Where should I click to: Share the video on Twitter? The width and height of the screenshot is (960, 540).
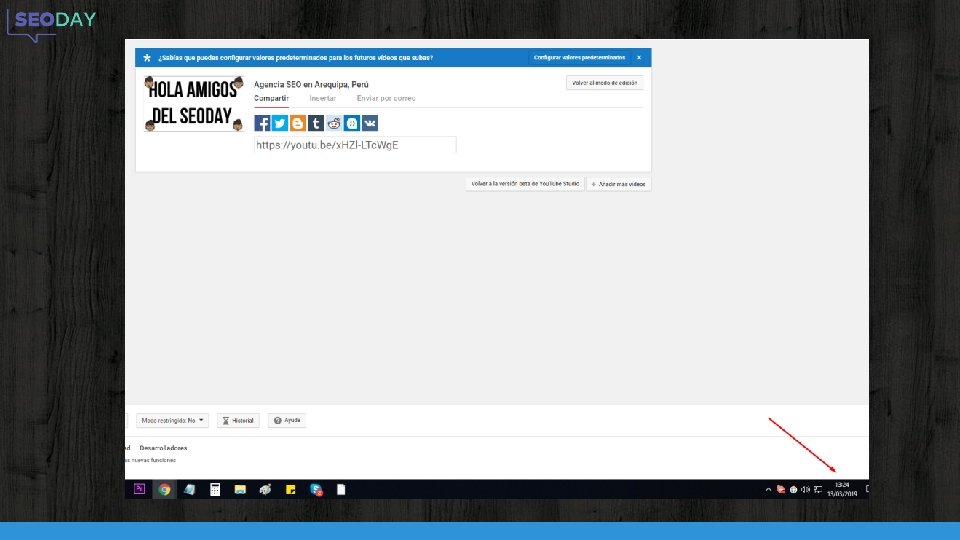[280, 123]
